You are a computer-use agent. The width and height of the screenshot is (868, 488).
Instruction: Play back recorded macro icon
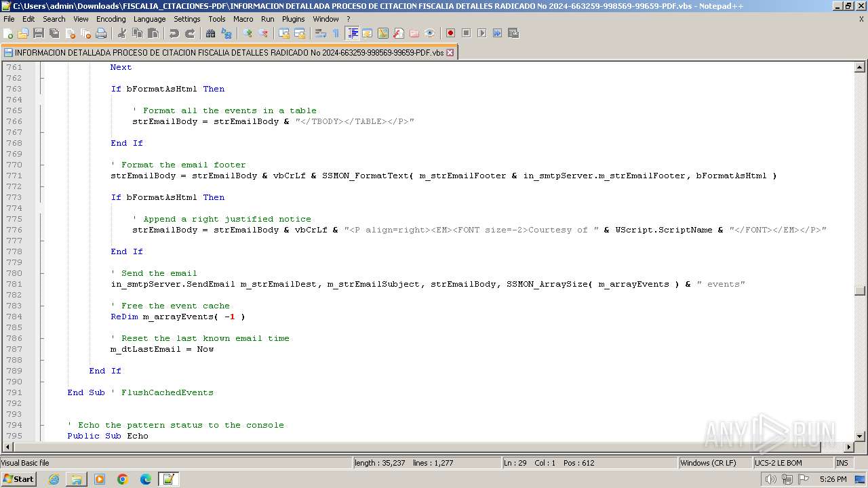coord(481,33)
